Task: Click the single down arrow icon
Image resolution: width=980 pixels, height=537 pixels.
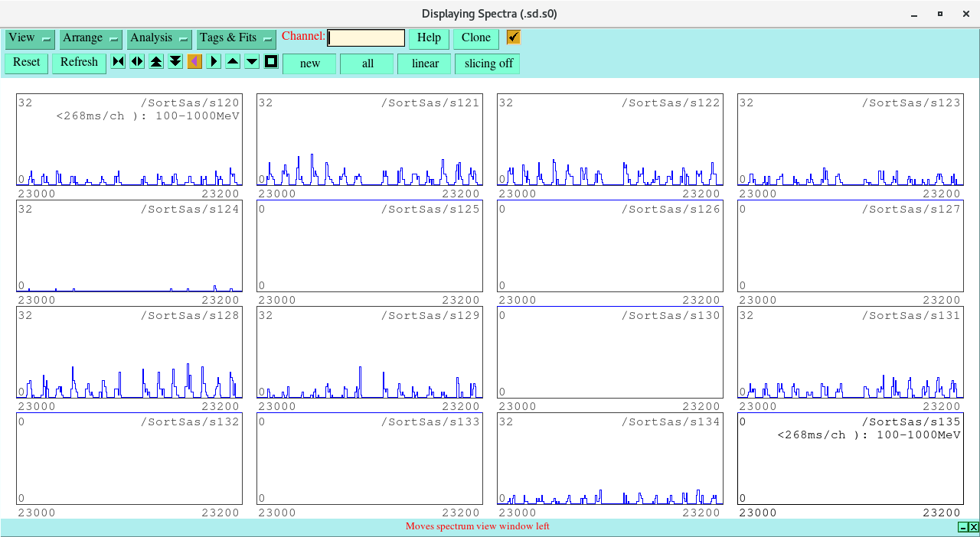Action: click(x=252, y=62)
